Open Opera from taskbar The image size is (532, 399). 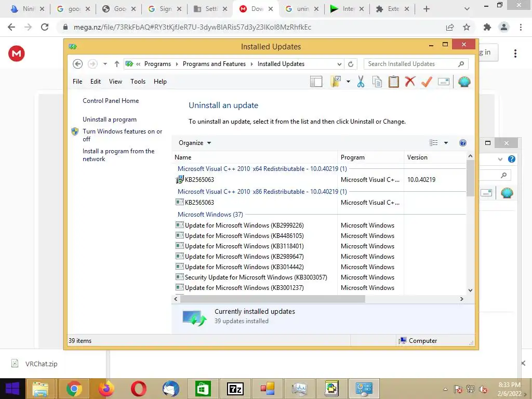click(138, 389)
